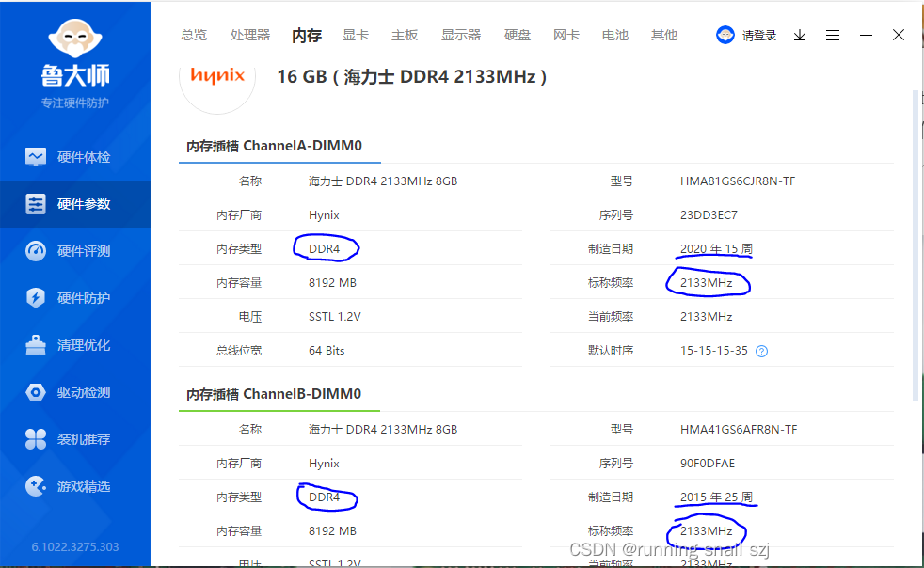Click the 鲁大师 logo at top left
The height and width of the screenshot is (568, 924).
[x=75, y=53]
